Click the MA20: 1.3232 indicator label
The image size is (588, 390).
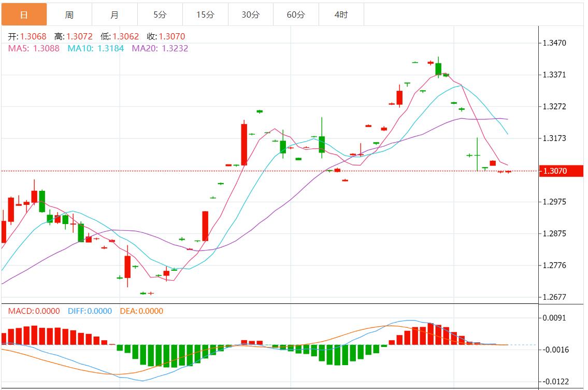pyautogui.click(x=160, y=48)
